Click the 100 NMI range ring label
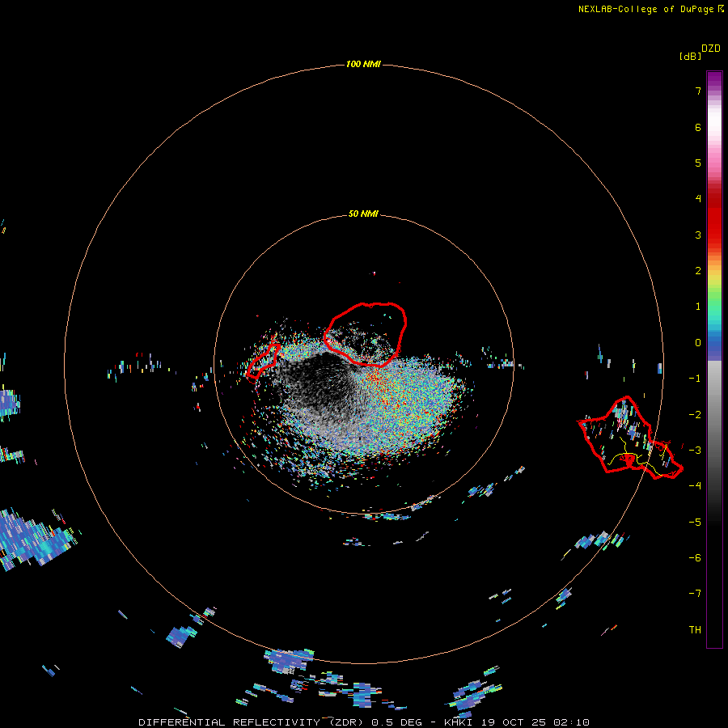 363,64
